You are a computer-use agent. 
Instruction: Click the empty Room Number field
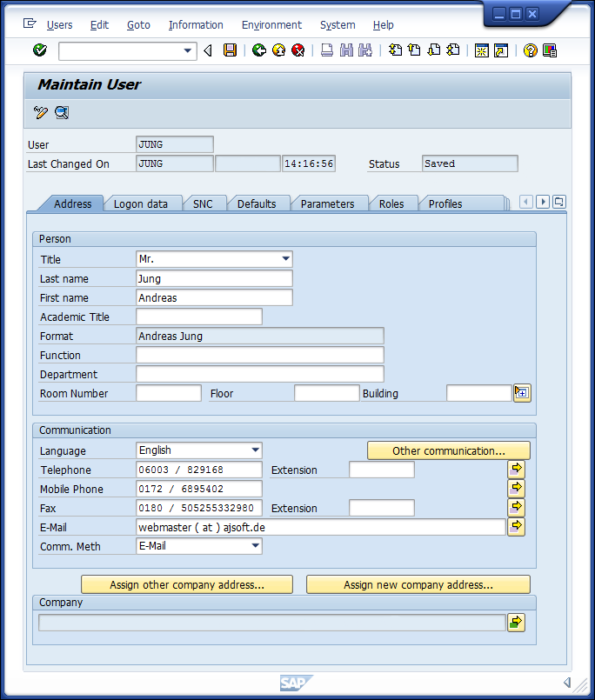tap(169, 393)
